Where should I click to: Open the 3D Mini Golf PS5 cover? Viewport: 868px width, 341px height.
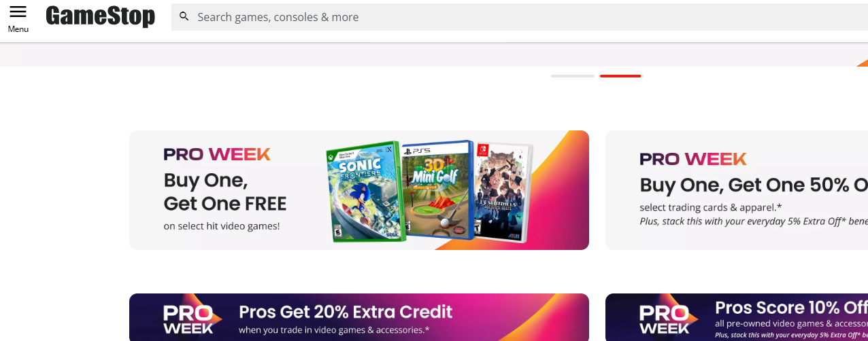click(437, 190)
